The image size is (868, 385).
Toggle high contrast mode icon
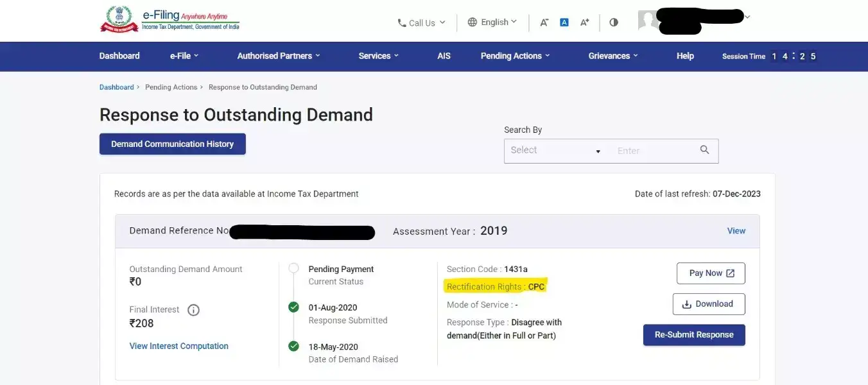(x=614, y=22)
